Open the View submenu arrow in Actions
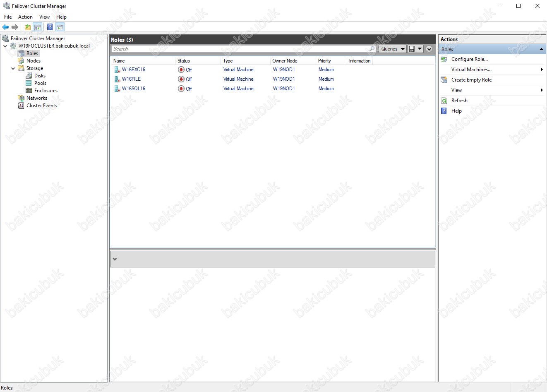 point(542,90)
